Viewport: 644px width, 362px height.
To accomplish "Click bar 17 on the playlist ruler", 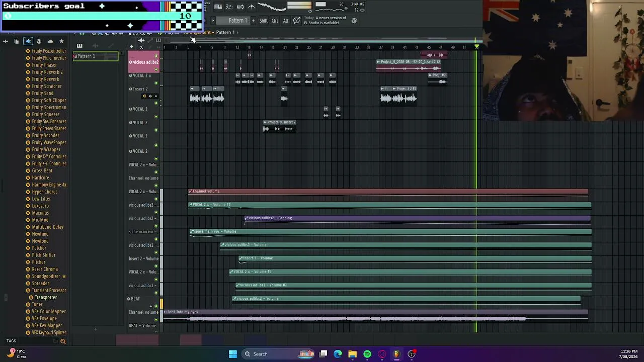I will [x=261, y=47].
